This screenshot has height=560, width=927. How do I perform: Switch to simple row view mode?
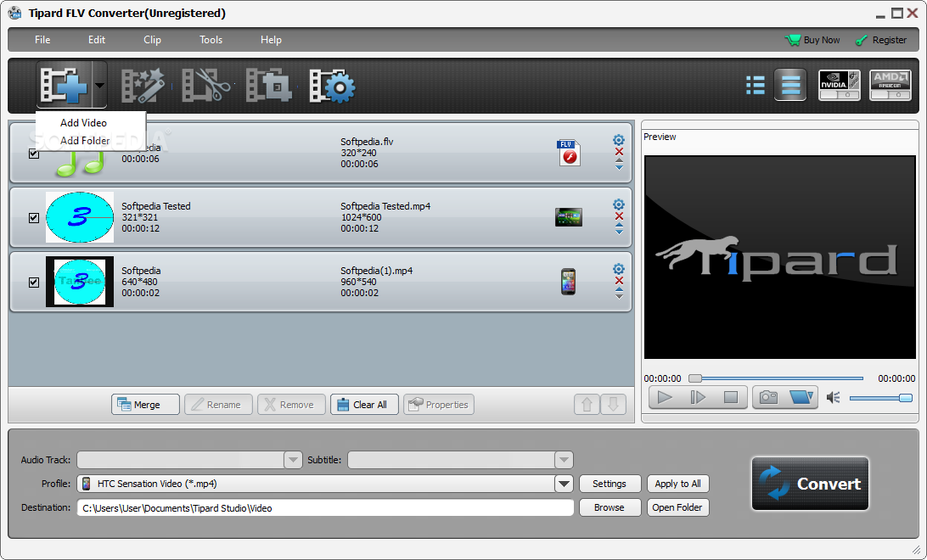click(x=790, y=85)
